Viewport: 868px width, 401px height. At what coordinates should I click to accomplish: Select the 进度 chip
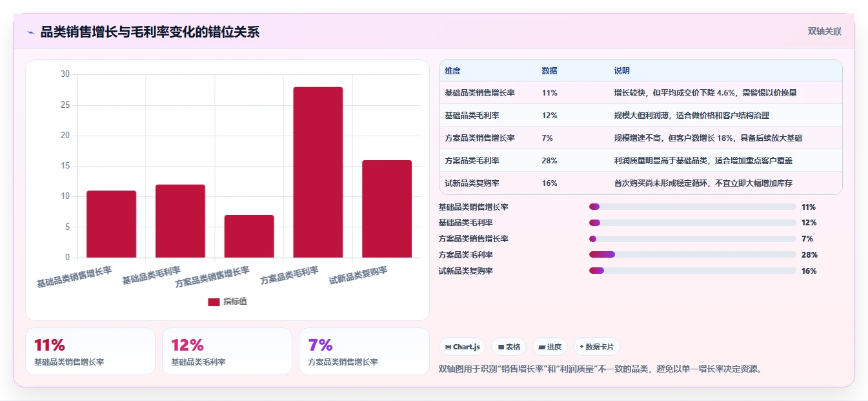tap(550, 347)
